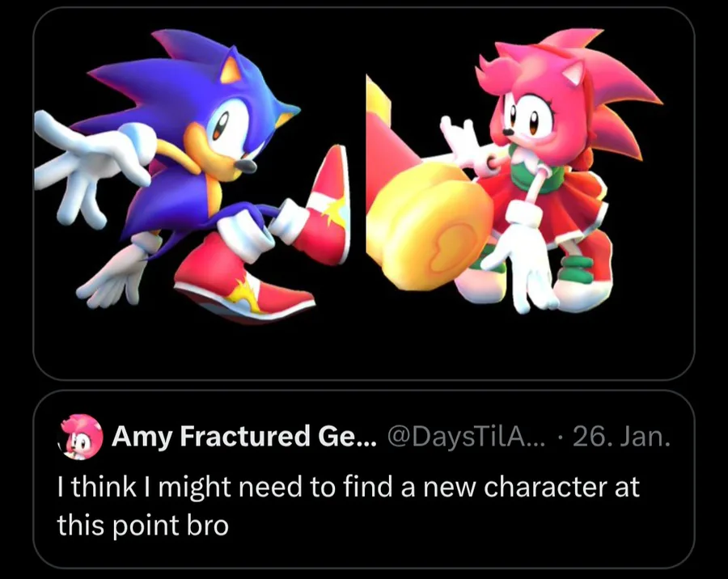Image resolution: width=728 pixels, height=579 pixels.
Task: Open the "Amy Fractured Ge..." profile name
Action: point(244,437)
